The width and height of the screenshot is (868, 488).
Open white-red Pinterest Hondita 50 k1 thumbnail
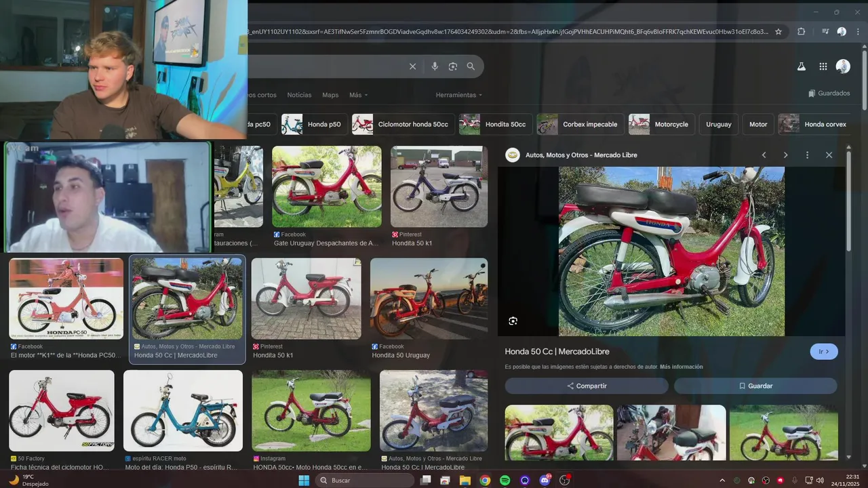pyautogui.click(x=307, y=298)
